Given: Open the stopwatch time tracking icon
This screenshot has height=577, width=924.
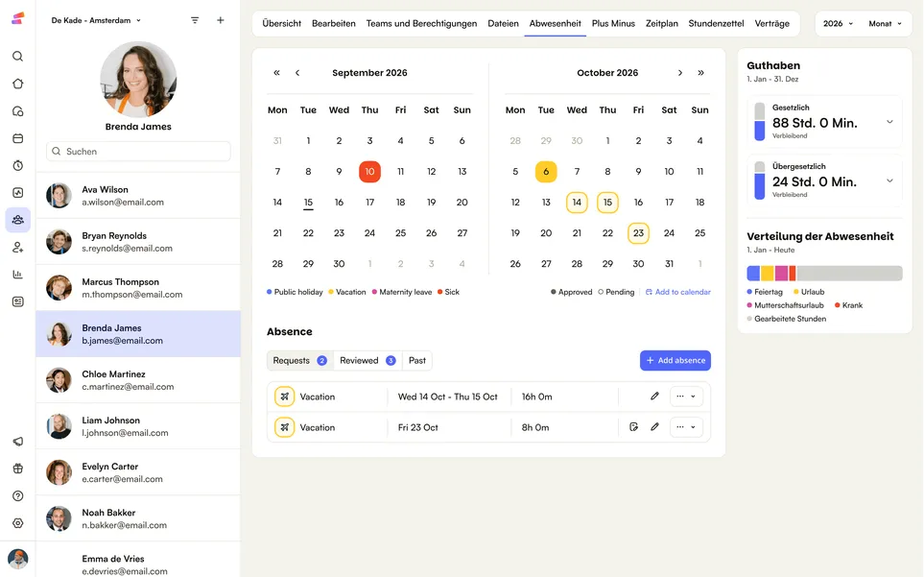Looking at the screenshot, I should coord(17,166).
